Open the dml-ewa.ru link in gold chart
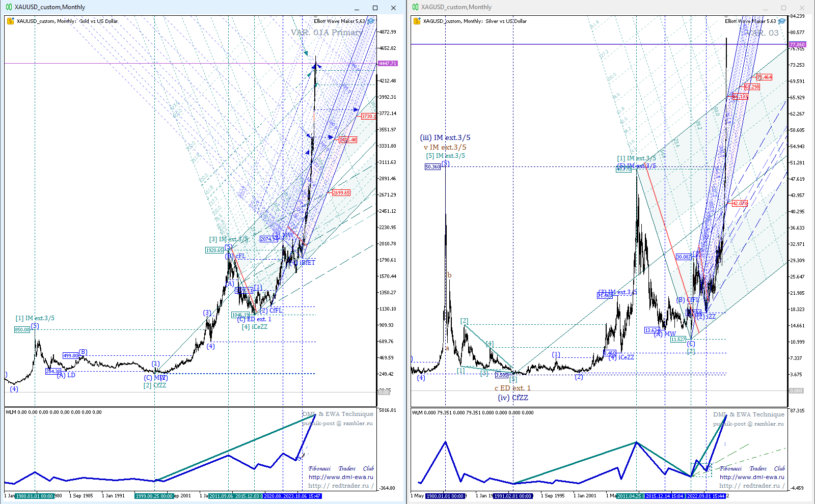 point(341,477)
